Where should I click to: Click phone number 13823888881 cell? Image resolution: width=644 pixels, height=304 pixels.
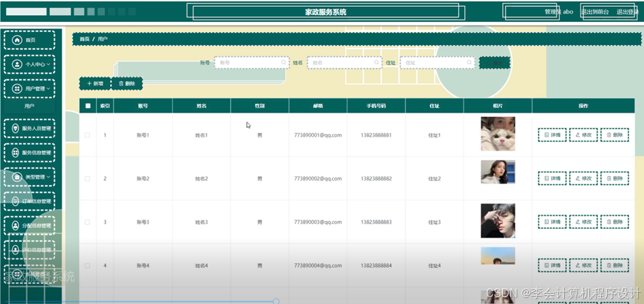(376, 135)
